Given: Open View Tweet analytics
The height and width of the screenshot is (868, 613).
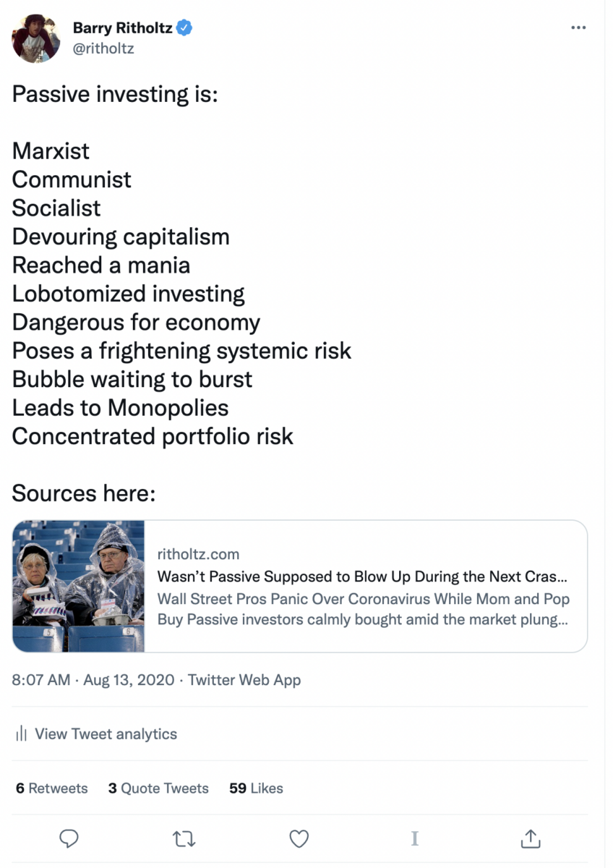Looking at the screenshot, I should [x=106, y=734].
